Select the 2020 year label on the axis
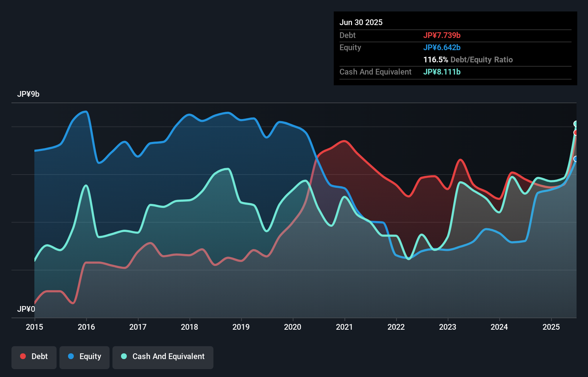The image size is (588, 377). [293, 327]
